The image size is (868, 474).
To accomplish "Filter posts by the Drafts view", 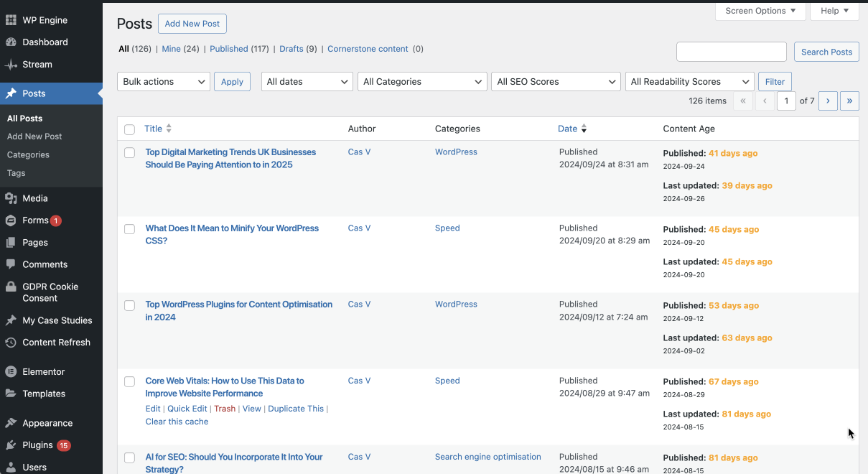I will coord(291,49).
